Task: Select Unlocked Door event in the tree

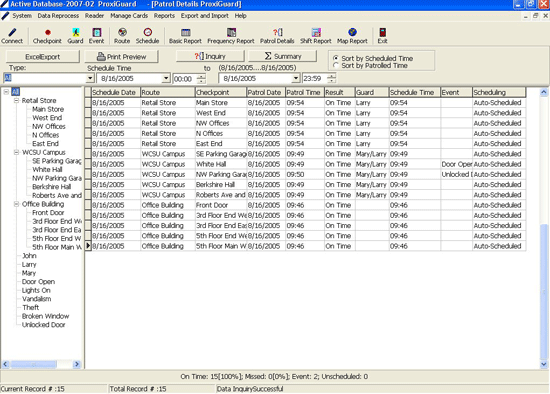Action: 43,325
